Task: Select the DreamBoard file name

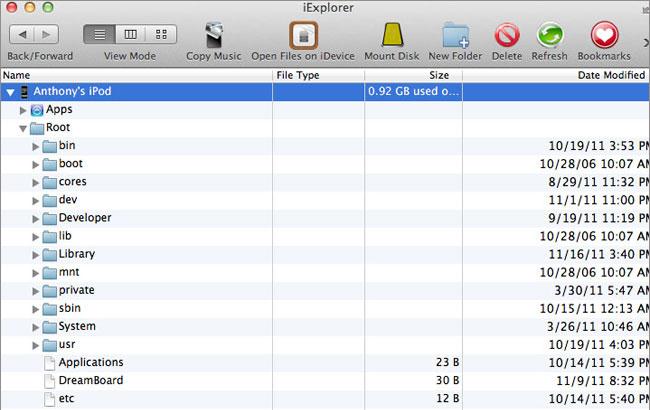Action: tap(91, 380)
